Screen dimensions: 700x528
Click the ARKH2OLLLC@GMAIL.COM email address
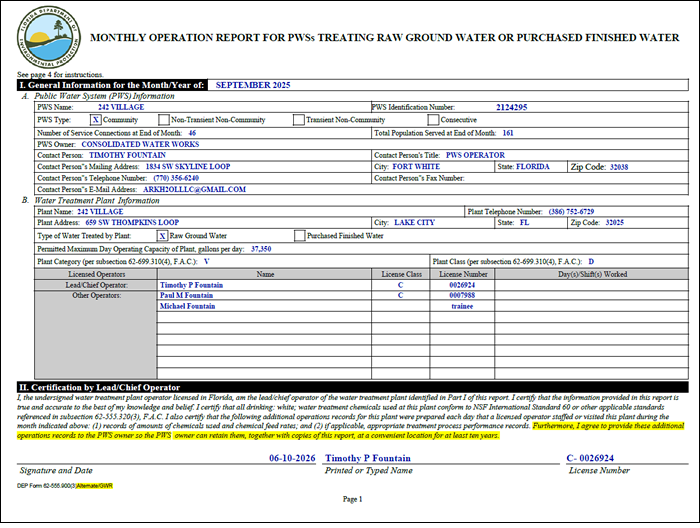[194, 189]
